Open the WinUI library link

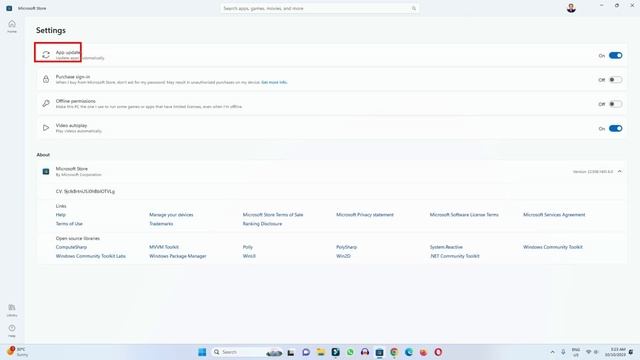pyautogui.click(x=249, y=256)
